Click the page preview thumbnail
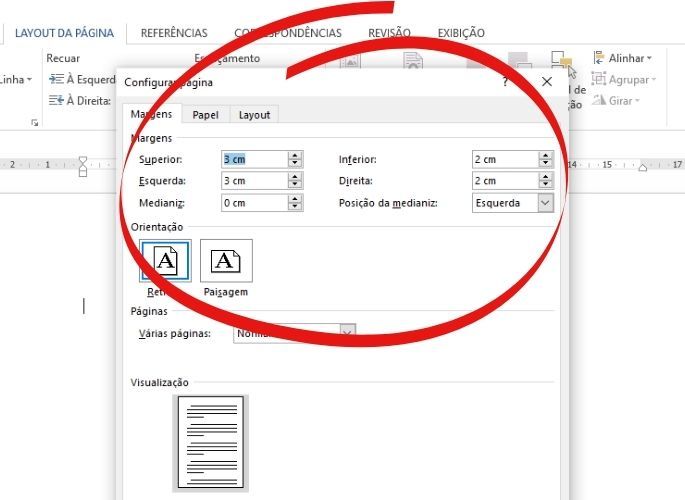Screen dimensions: 685x500 pos(211,442)
